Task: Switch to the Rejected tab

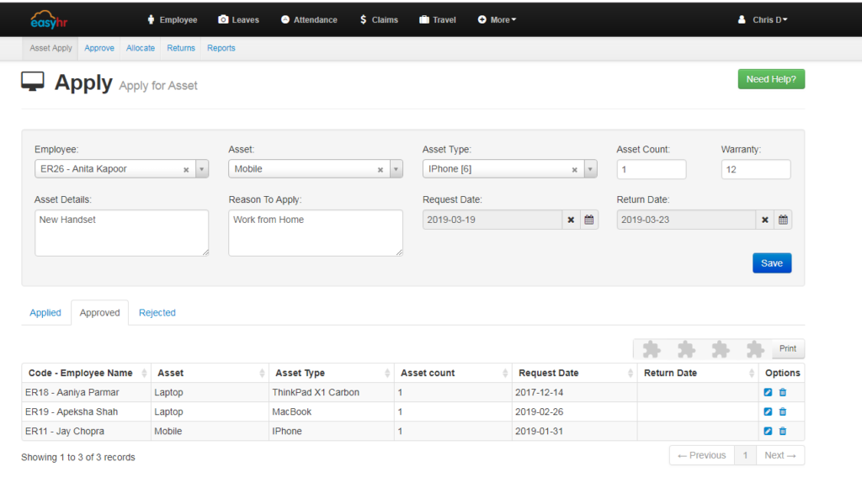Action: 157,312
